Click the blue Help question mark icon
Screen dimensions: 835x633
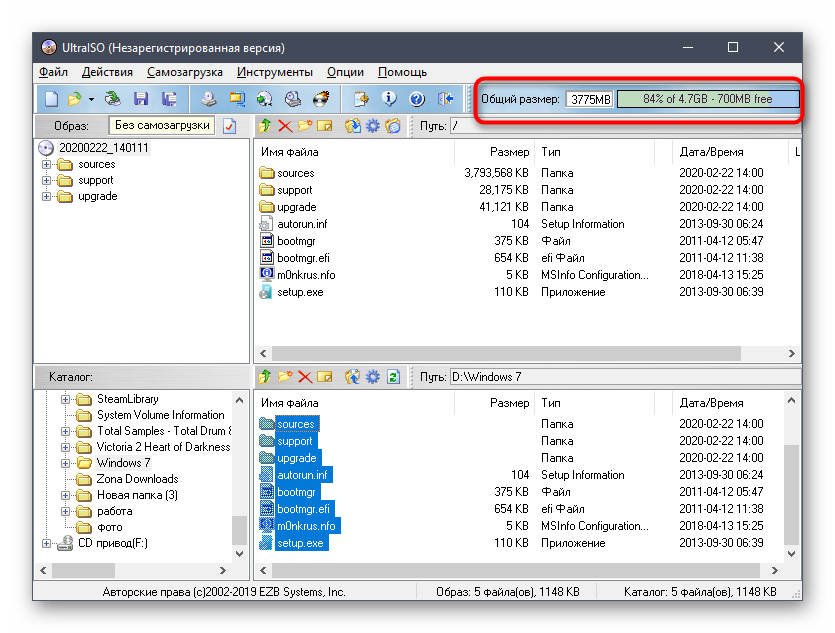click(x=417, y=99)
